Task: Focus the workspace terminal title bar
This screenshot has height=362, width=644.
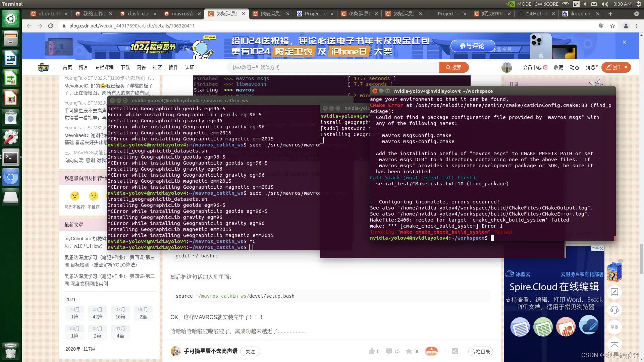Action: click(493, 91)
